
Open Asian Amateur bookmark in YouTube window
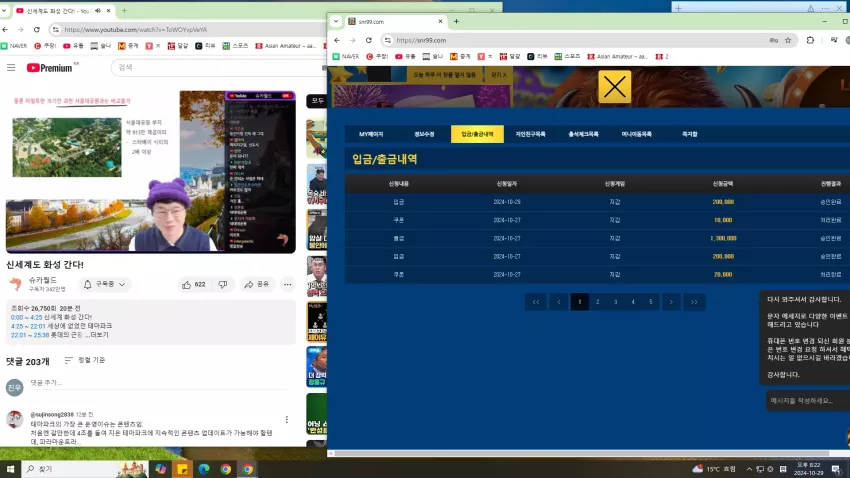(x=286, y=46)
